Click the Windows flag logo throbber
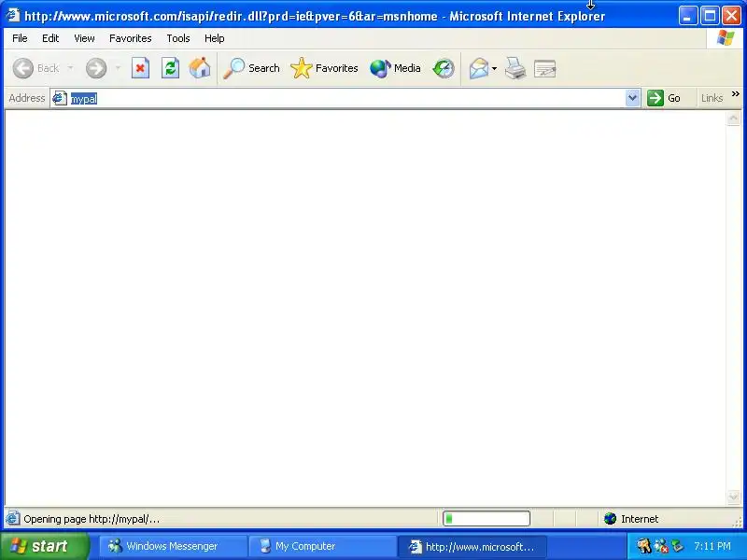This screenshot has height=560, width=747. pos(726,38)
